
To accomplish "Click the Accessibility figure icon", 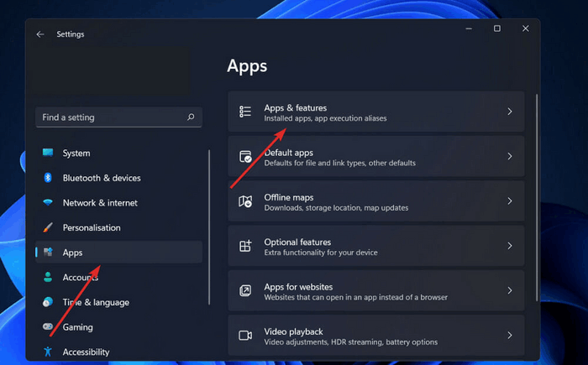I will 48,352.
